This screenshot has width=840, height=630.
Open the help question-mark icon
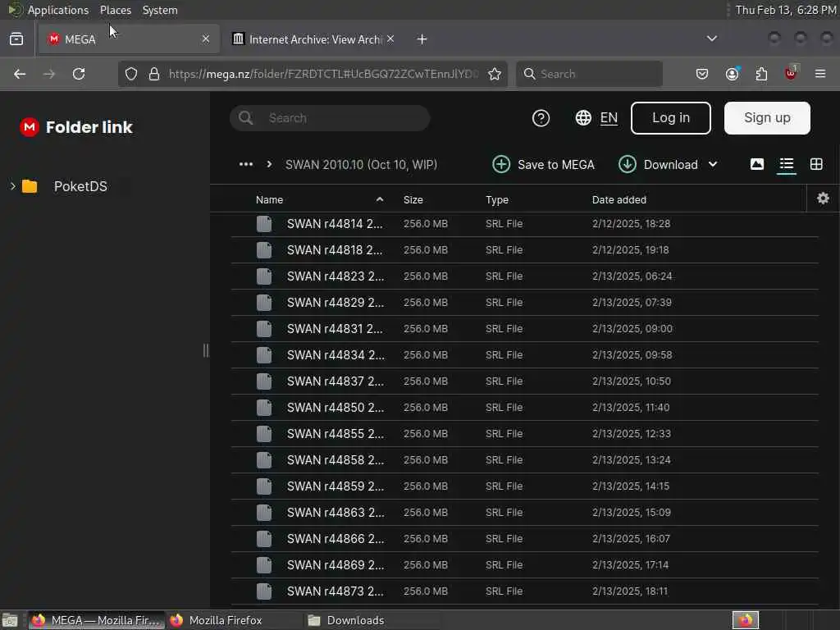click(x=541, y=118)
